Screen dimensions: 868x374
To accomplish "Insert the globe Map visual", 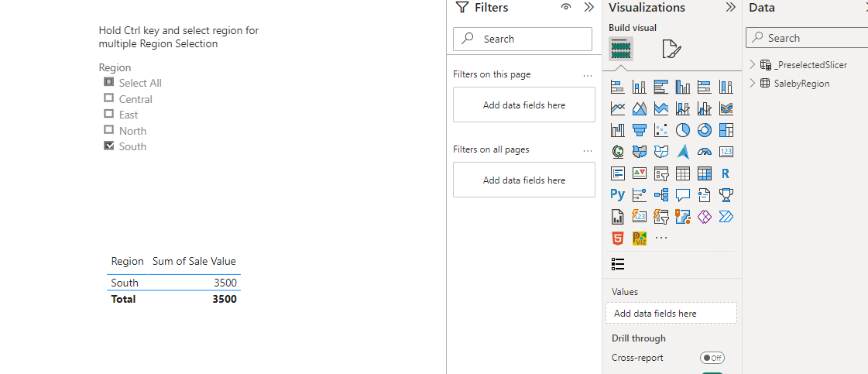I will pos(617,152).
